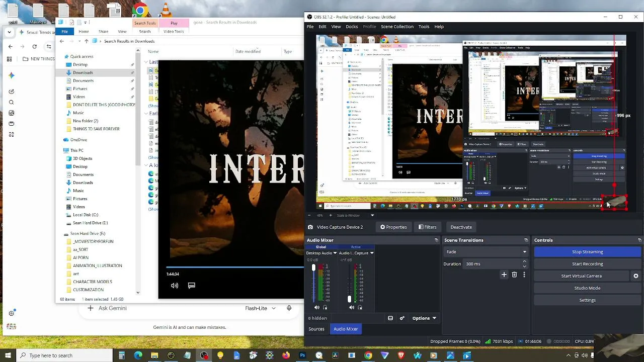The width and height of the screenshot is (644, 362).
Task: Add a new scene transition
Action: tap(504, 275)
